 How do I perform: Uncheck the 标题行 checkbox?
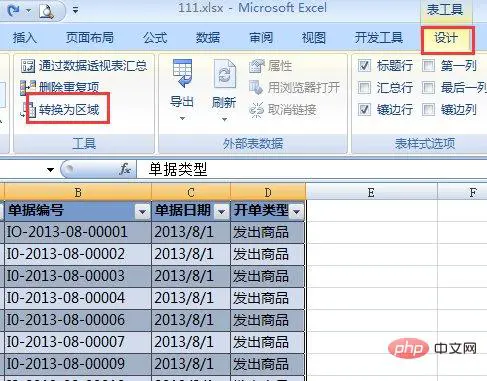click(x=364, y=66)
